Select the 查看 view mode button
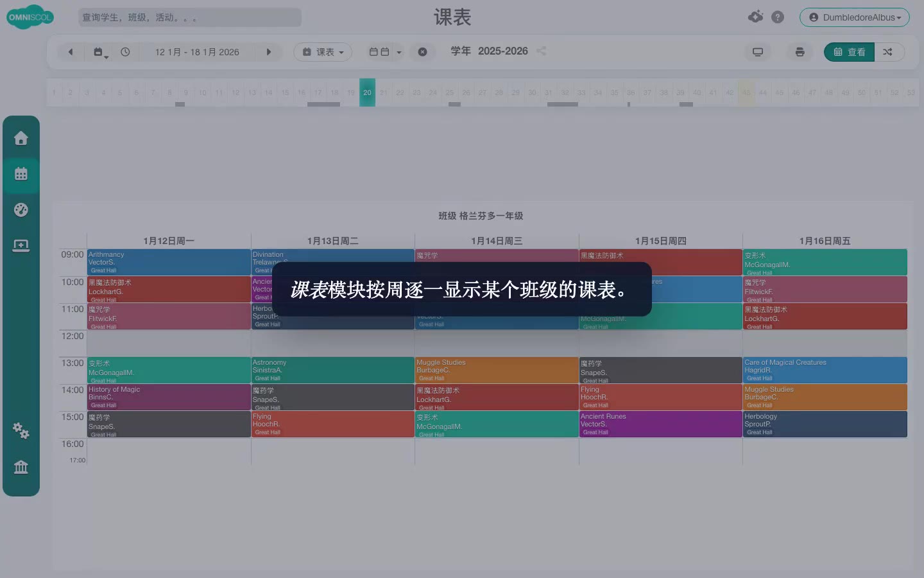 click(x=849, y=52)
